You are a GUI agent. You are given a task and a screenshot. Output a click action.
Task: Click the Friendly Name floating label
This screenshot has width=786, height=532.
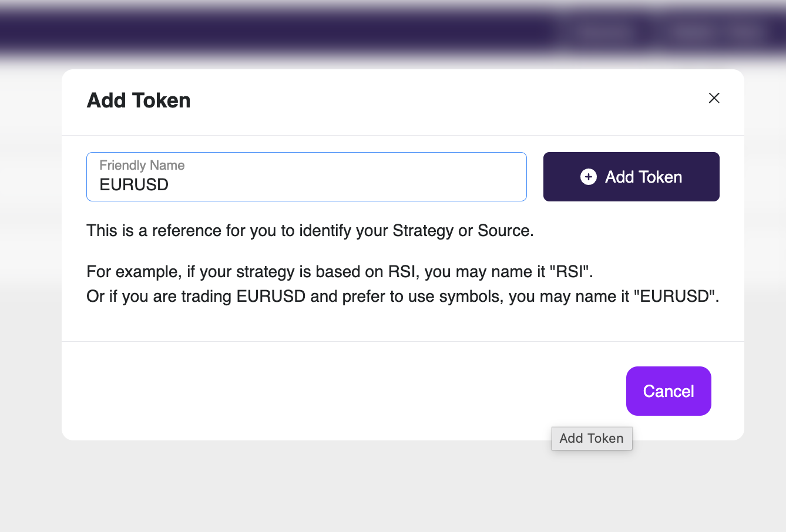(142, 166)
